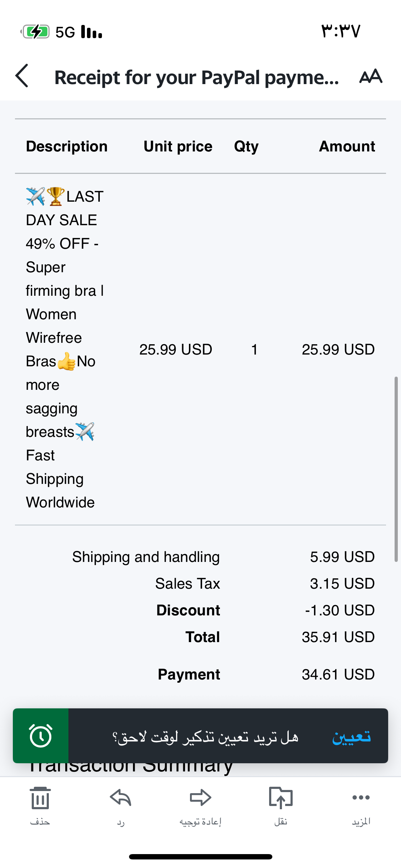Tap the move to folder icon
401x868 pixels.
click(x=281, y=798)
